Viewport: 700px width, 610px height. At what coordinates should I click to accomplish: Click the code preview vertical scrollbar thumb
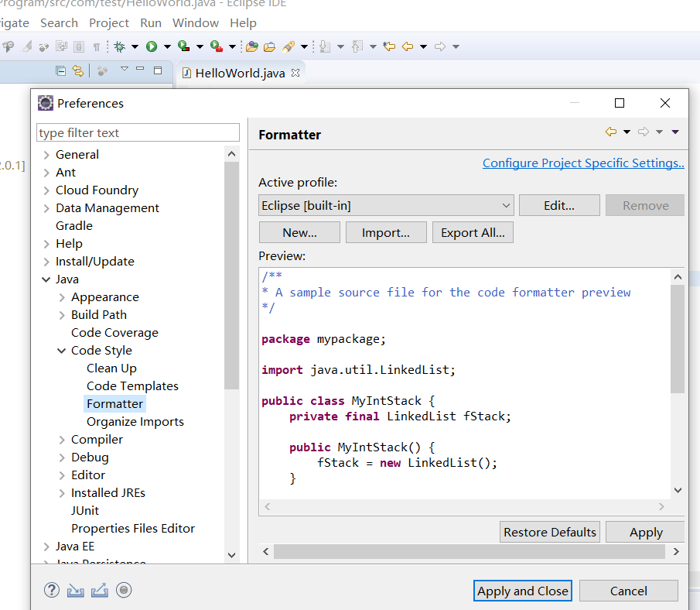click(678, 339)
